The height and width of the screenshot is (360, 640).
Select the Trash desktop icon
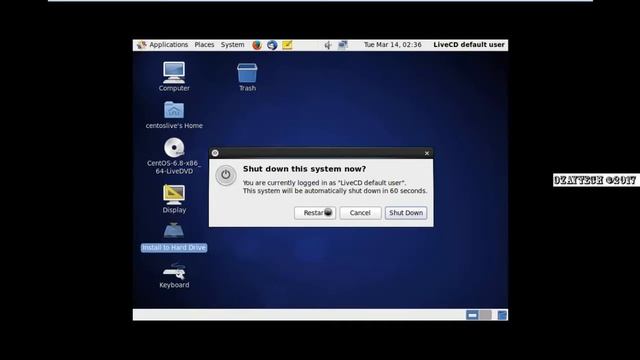tap(247, 77)
